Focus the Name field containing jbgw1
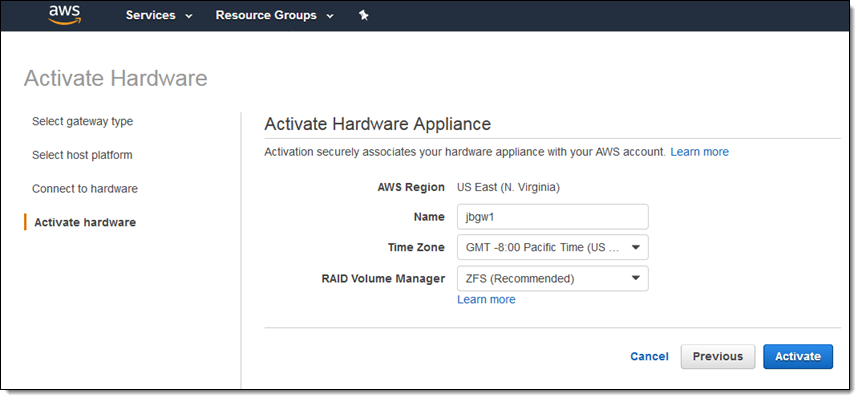860x400 pixels. tap(552, 217)
